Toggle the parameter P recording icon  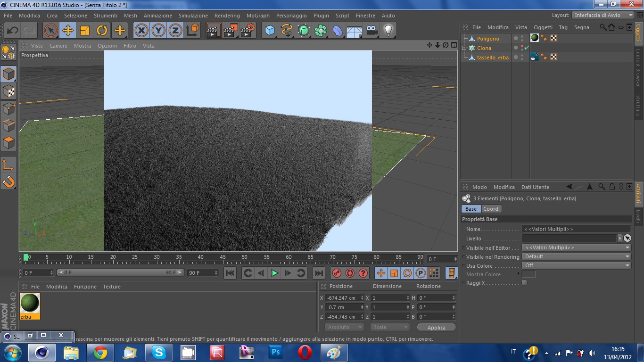click(421, 273)
